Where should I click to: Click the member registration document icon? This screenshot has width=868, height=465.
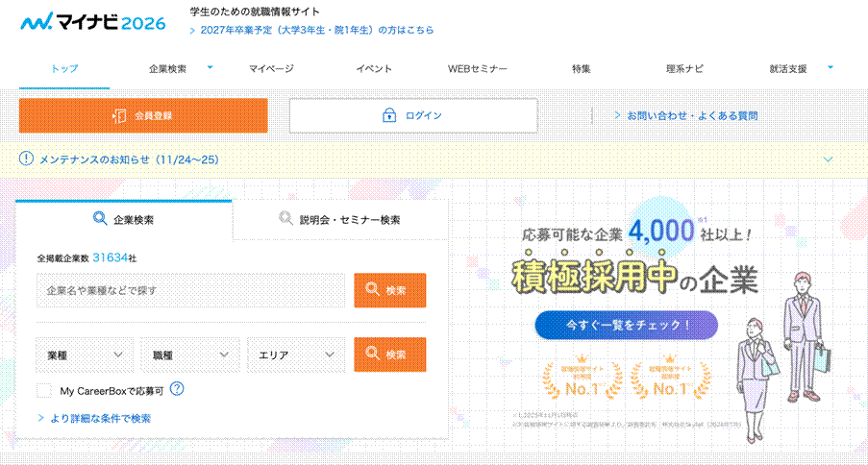(x=119, y=115)
